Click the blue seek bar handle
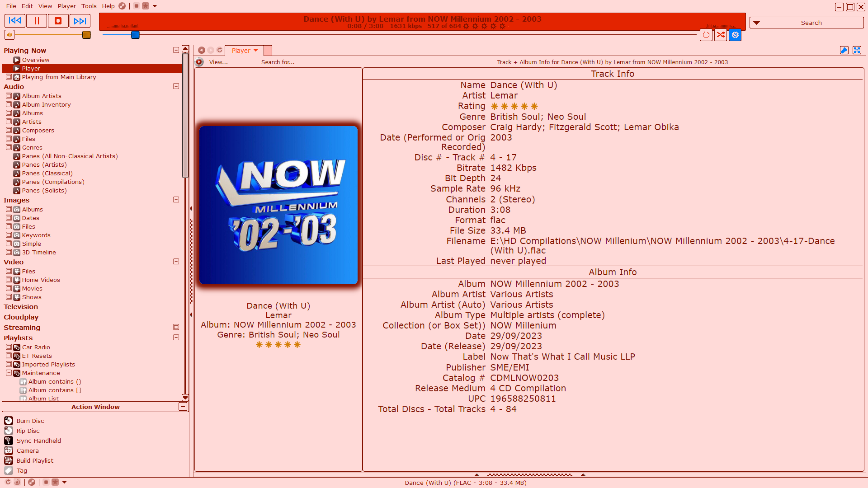The image size is (868, 488). click(135, 35)
